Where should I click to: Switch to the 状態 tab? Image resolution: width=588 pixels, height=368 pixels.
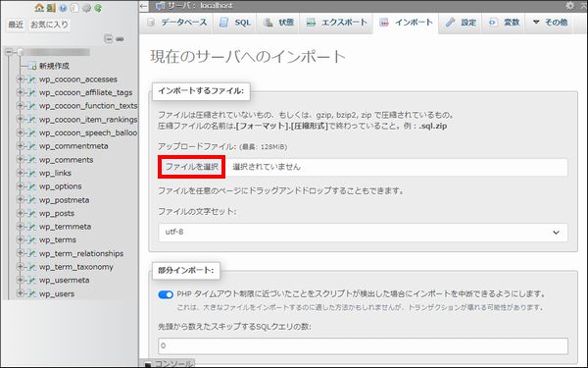coord(278,23)
